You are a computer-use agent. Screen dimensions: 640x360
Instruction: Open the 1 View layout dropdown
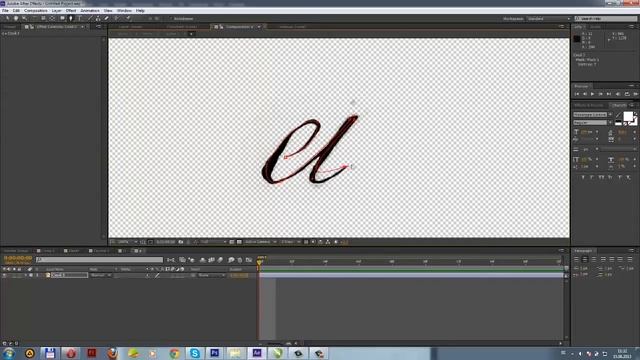pyautogui.click(x=290, y=242)
